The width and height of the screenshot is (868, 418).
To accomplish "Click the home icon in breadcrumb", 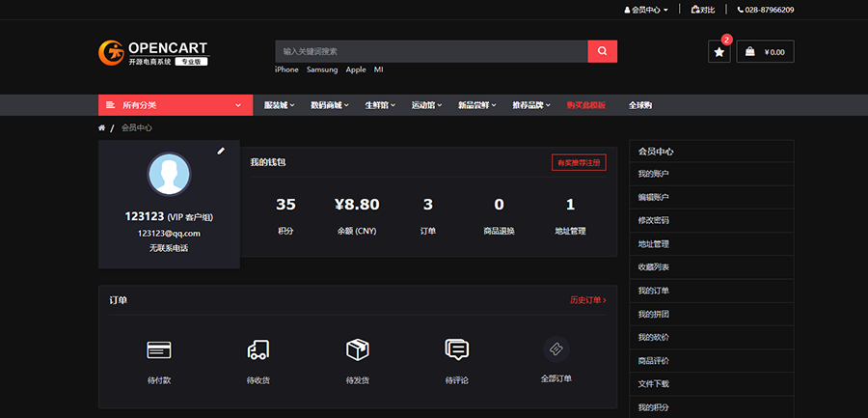I will pos(102,127).
